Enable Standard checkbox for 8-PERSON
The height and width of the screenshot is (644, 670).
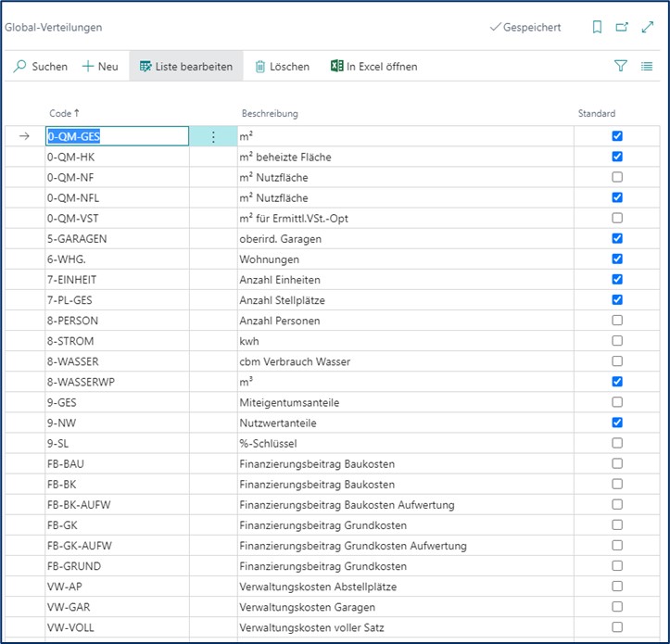(617, 320)
